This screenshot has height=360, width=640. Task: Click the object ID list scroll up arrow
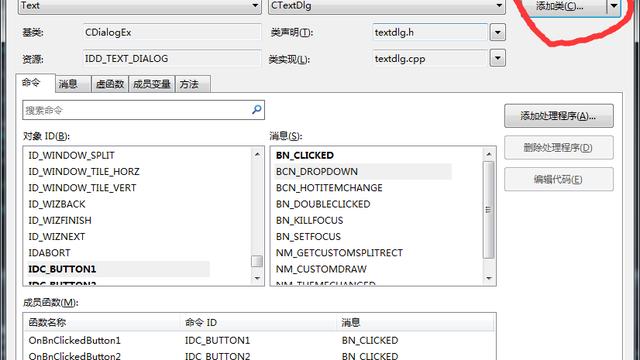(257, 154)
